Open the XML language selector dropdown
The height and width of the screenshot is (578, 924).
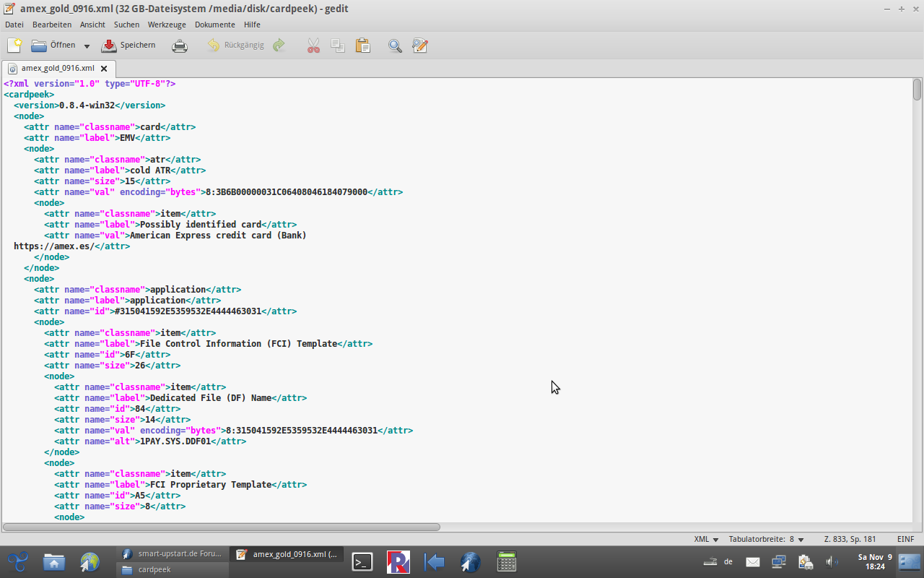click(x=706, y=539)
